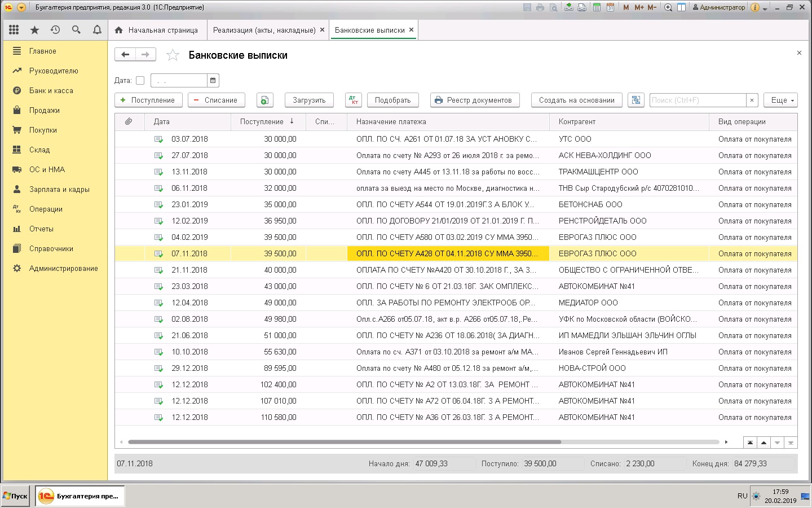Open the sections menu grid icon
Screen dimensions: 812x508
(14, 30)
